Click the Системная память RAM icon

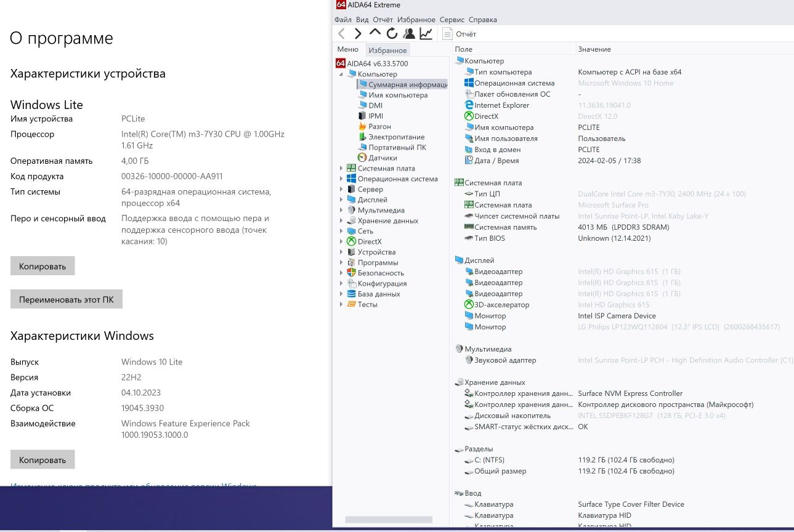(469, 227)
